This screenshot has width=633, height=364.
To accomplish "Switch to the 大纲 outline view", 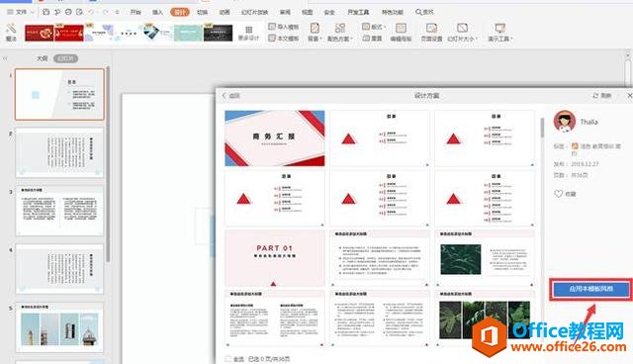I will point(42,58).
